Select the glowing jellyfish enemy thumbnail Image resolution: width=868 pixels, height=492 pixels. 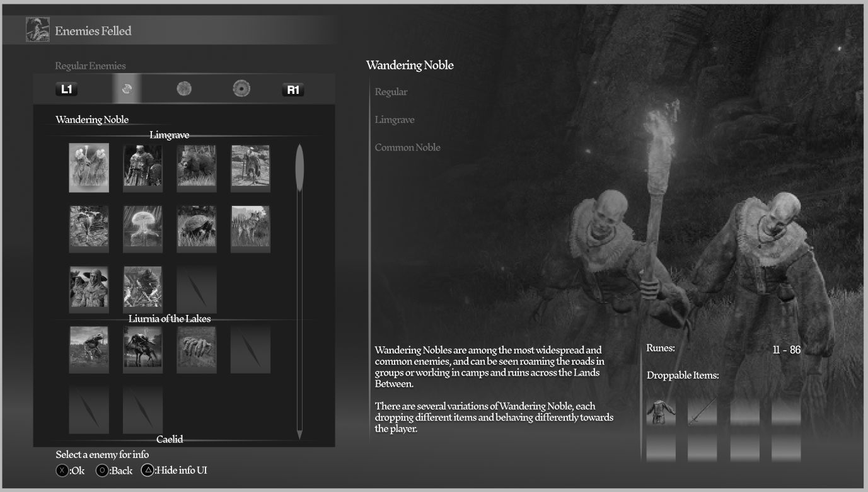(142, 227)
